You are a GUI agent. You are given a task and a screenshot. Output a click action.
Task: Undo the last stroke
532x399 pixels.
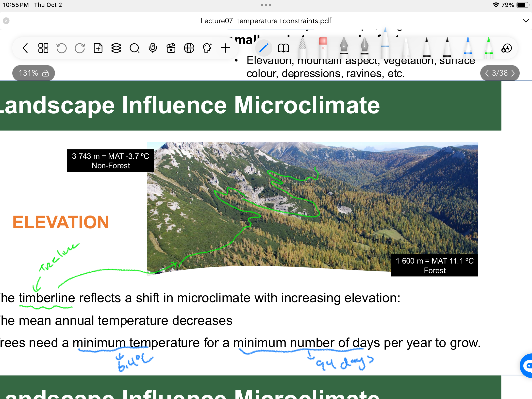(x=61, y=48)
